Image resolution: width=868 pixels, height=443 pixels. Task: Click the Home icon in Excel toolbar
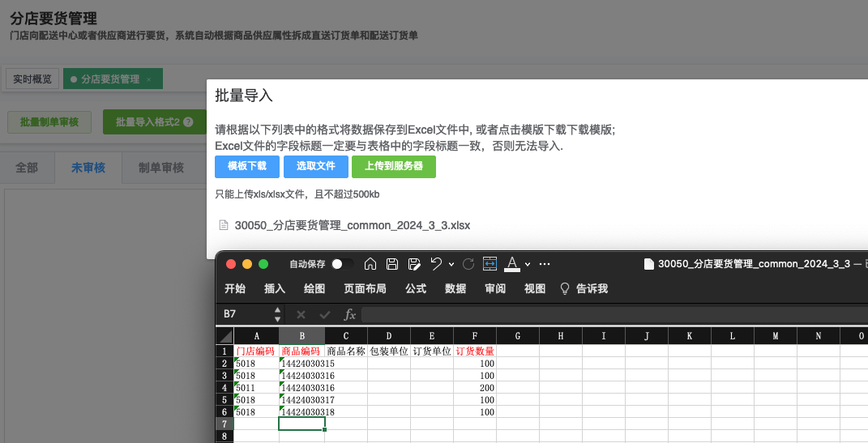tap(370, 264)
